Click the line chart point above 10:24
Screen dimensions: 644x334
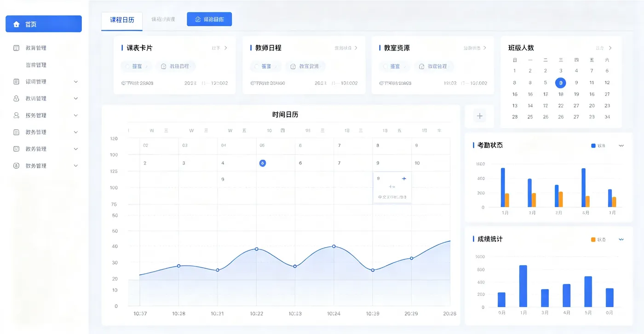click(334, 246)
